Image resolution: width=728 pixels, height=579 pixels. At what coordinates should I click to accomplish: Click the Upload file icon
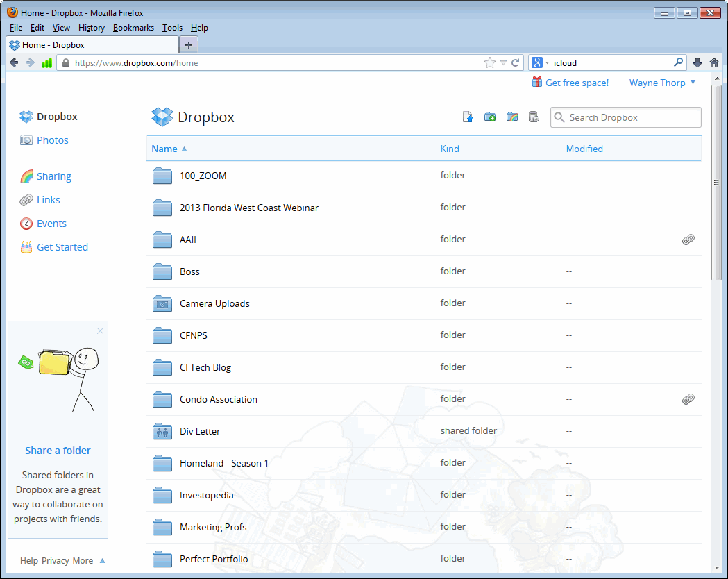tap(468, 117)
